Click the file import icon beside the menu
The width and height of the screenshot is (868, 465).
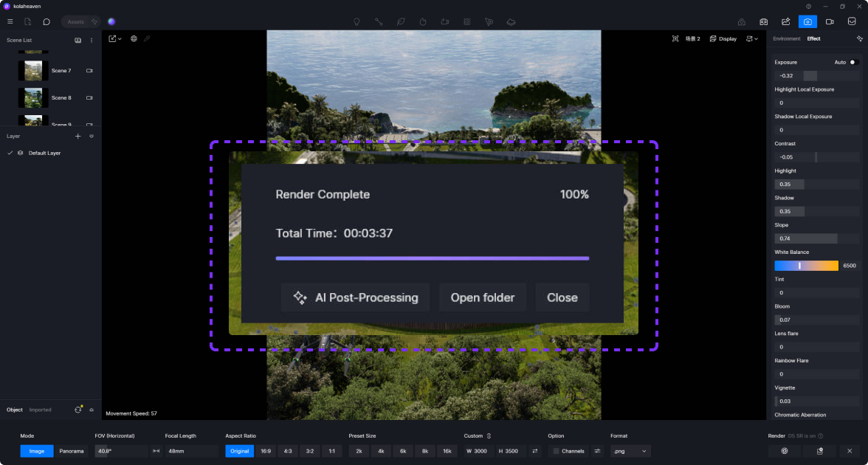pyautogui.click(x=28, y=21)
